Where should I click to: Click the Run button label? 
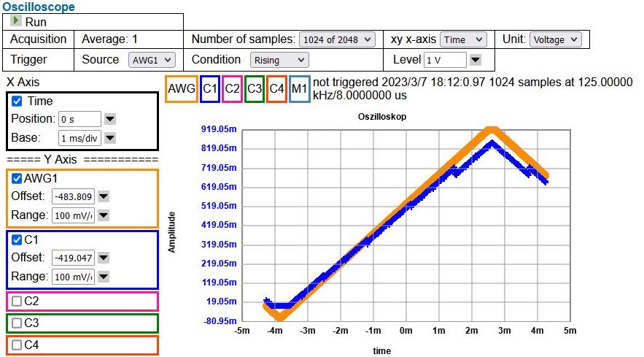pos(36,22)
